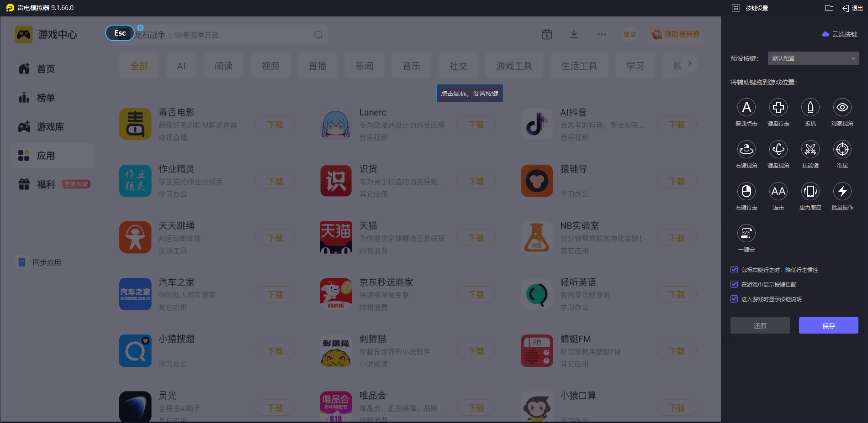Switch to the 全部 category tab
Screen dimensions: 868x423
click(139, 66)
